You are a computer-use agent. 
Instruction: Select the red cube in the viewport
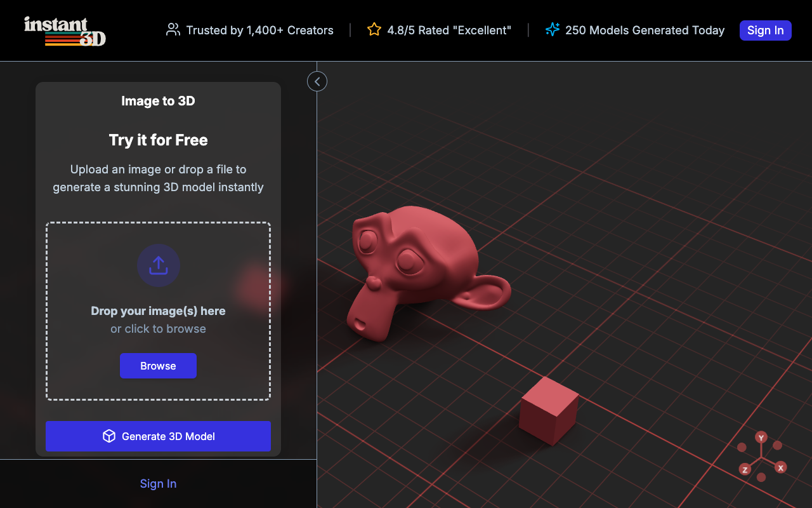click(547, 411)
